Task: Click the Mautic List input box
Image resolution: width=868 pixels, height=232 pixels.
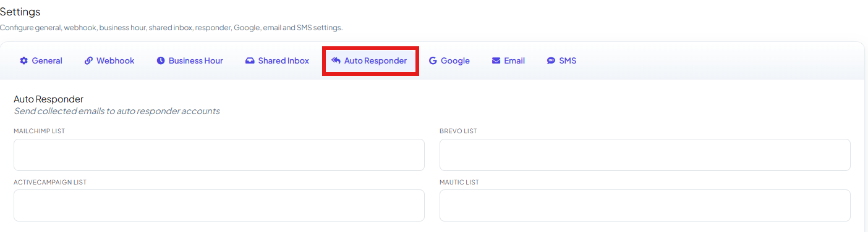Action: (645, 205)
